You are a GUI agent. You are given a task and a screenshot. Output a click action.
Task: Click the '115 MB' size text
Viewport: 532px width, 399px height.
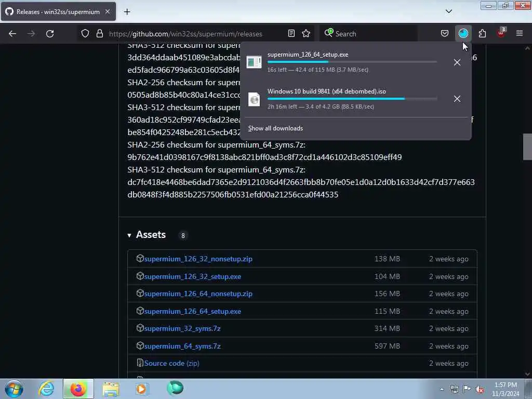pyautogui.click(x=387, y=312)
